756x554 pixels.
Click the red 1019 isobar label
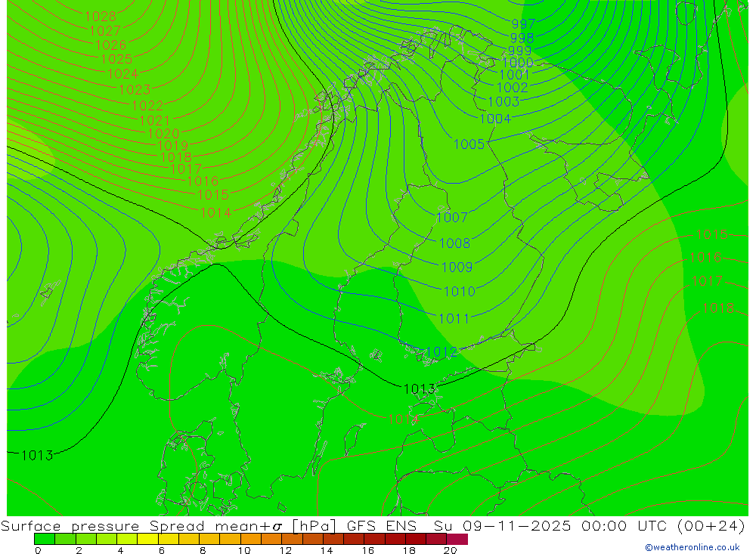[x=173, y=146]
